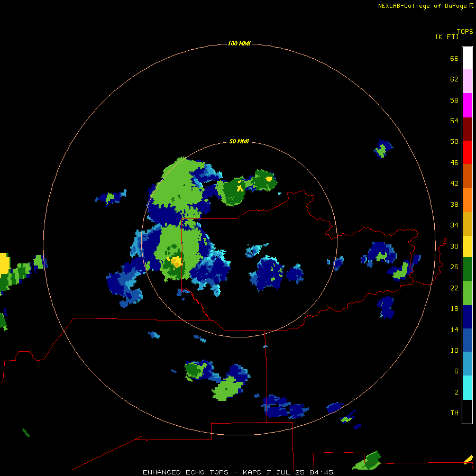Click the legend value "34"
This screenshot has width=476, height=476.
(454, 225)
